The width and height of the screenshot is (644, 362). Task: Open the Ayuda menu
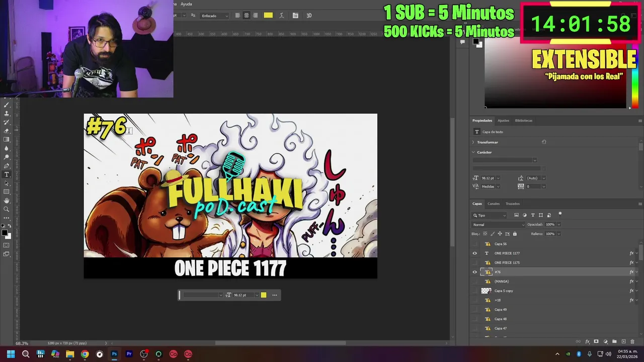[x=186, y=4]
